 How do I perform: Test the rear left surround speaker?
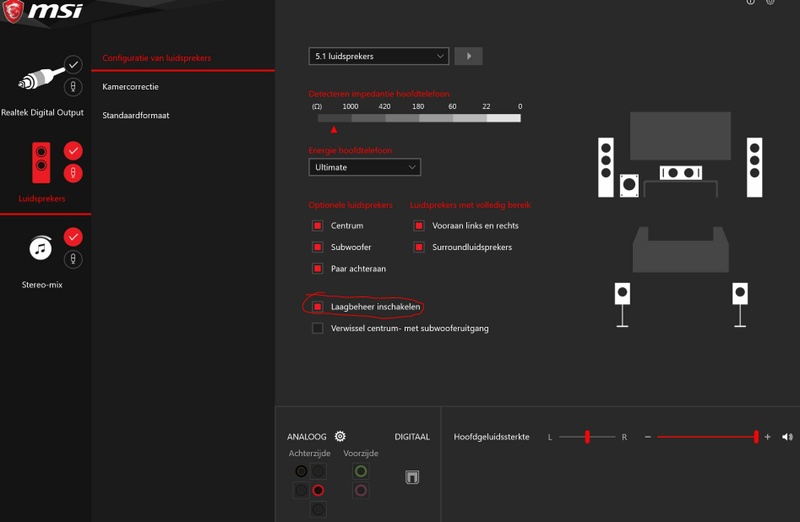point(622,305)
